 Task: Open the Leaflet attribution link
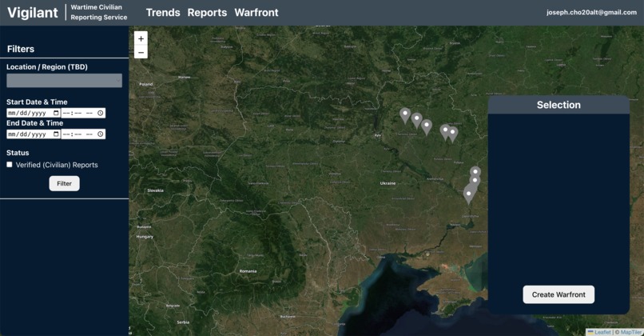tap(602, 332)
